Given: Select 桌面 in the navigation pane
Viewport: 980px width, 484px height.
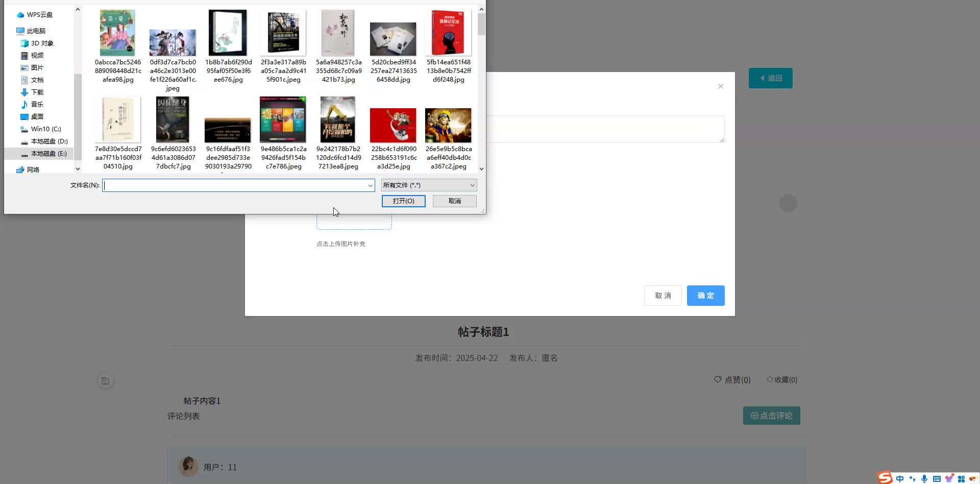Looking at the screenshot, I should [32, 117].
